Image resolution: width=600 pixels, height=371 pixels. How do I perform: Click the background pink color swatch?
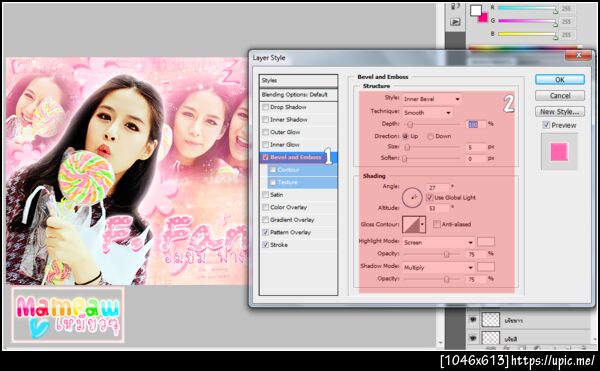click(484, 18)
